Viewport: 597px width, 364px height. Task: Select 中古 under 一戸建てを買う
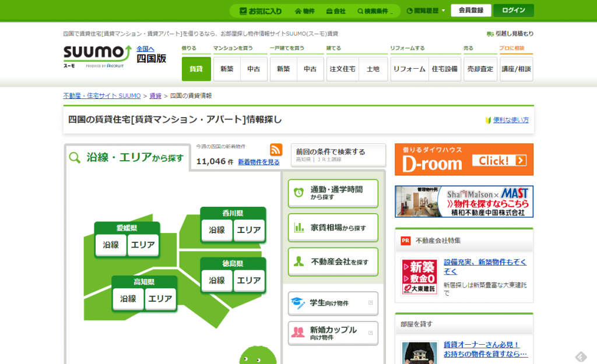pos(310,69)
